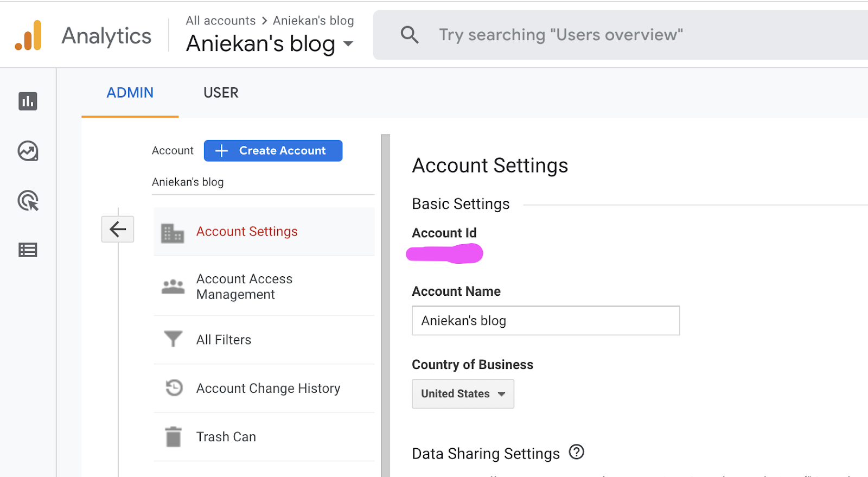
Task: Click the Account Name text field
Action: click(x=545, y=321)
